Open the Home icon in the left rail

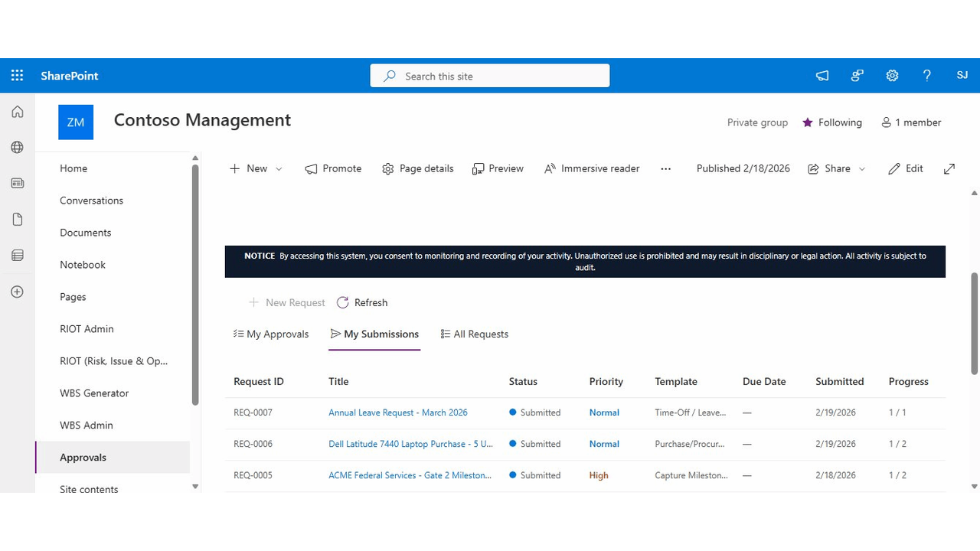[17, 111]
